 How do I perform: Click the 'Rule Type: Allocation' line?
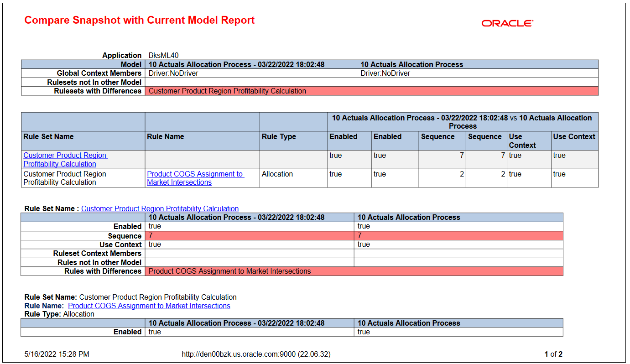[59, 314]
